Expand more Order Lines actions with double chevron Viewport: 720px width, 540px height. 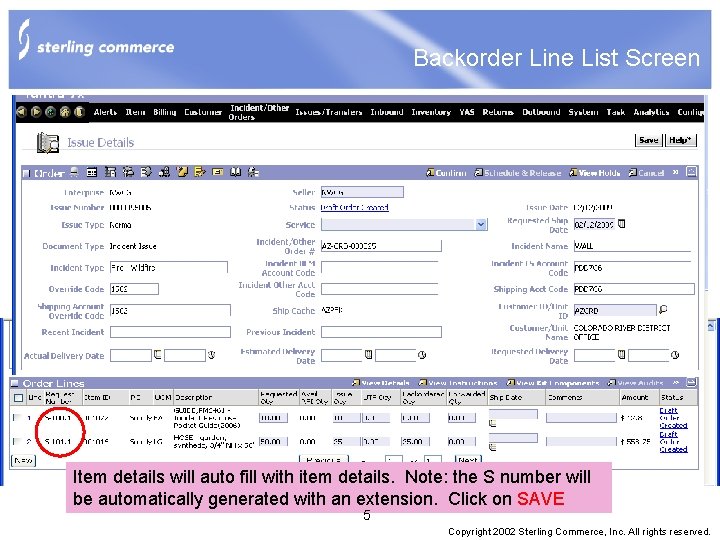pos(675,382)
